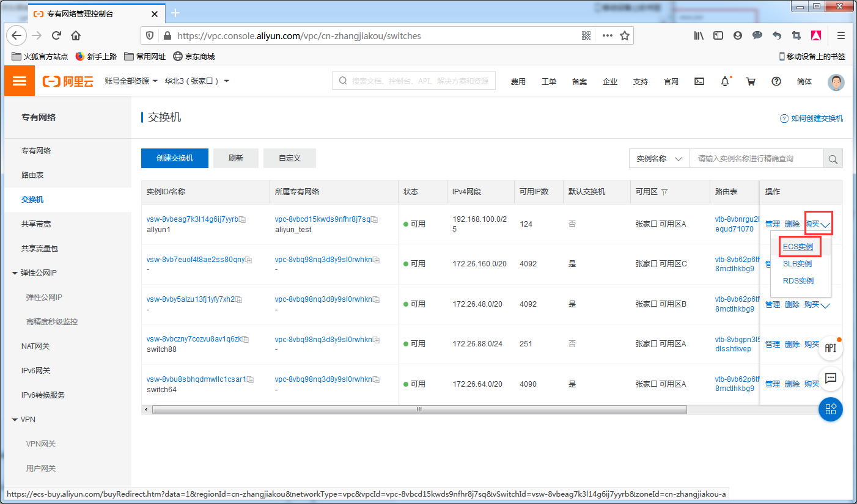Click the availability zone filter icon
The height and width of the screenshot is (504, 857).
coord(664,192)
